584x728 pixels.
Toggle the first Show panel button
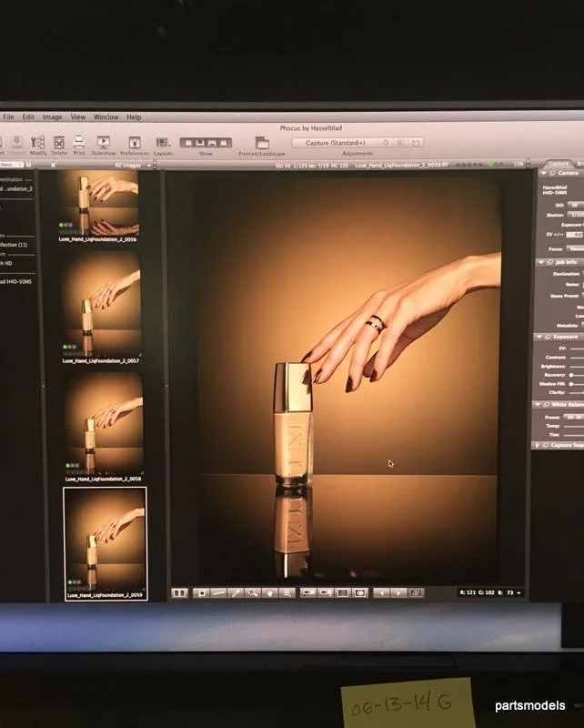pyautogui.click(x=187, y=143)
